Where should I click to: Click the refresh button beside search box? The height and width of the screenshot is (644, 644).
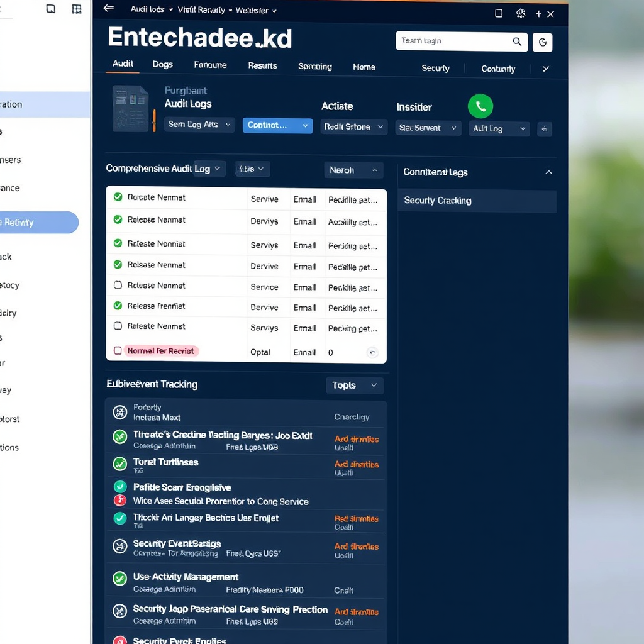pyautogui.click(x=542, y=42)
